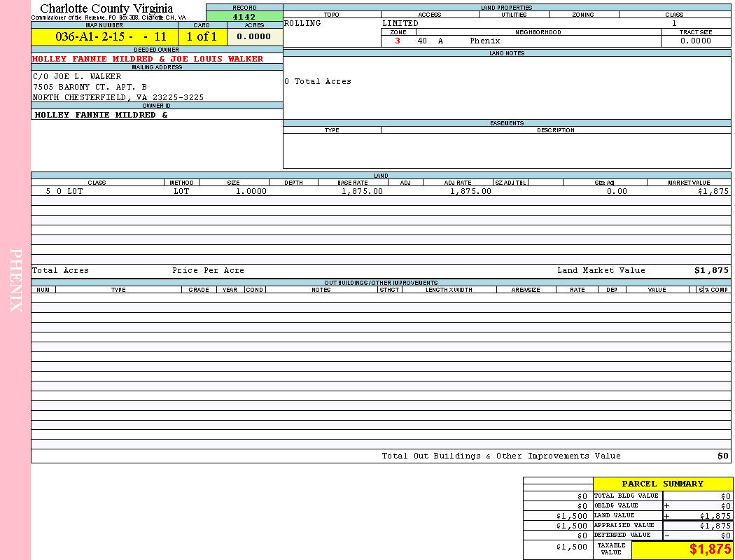Click the red zone number 3
Screen dimensions: 735x560
click(398, 41)
